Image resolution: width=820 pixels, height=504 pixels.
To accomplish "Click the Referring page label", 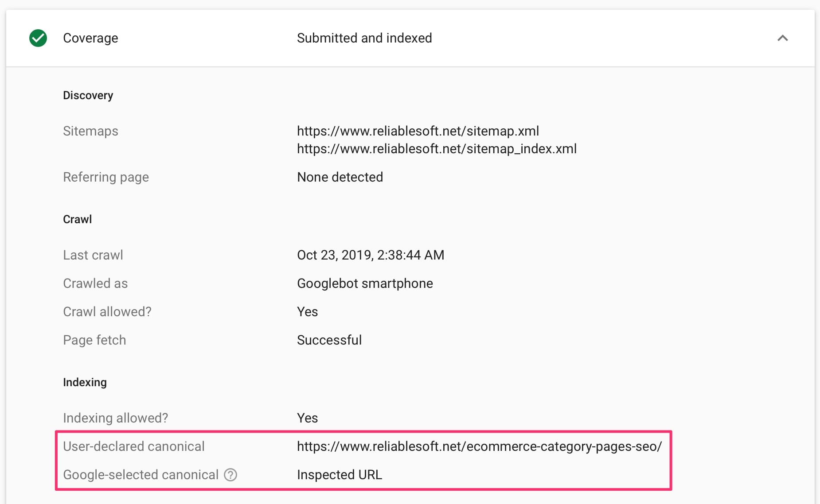I will (105, 177).
